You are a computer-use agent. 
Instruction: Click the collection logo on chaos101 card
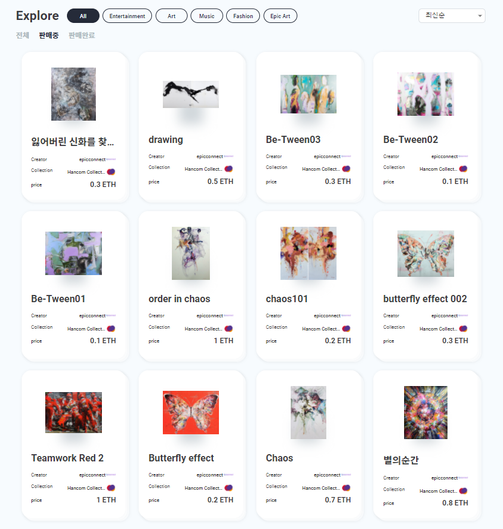(x=346, y=329)
